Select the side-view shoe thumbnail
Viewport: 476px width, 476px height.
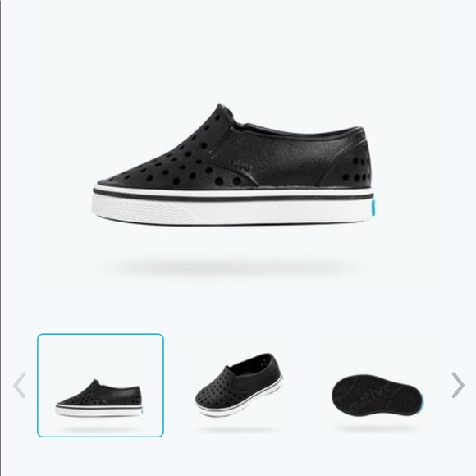(100, 385)
